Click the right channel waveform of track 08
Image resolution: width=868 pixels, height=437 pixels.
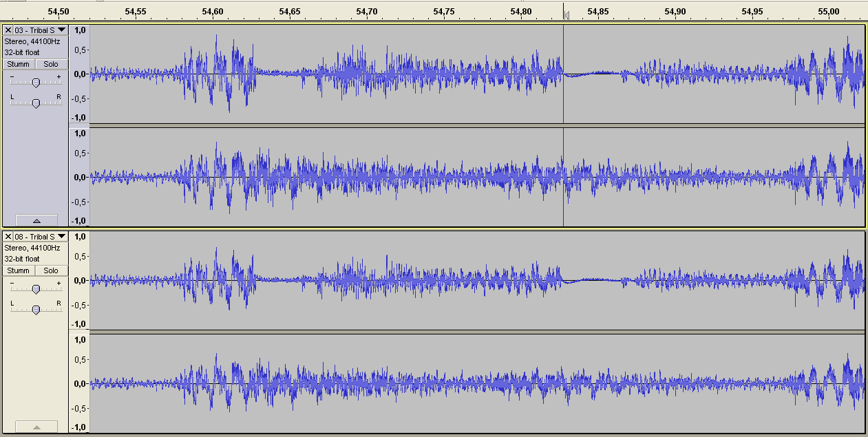tap(477, 384)
